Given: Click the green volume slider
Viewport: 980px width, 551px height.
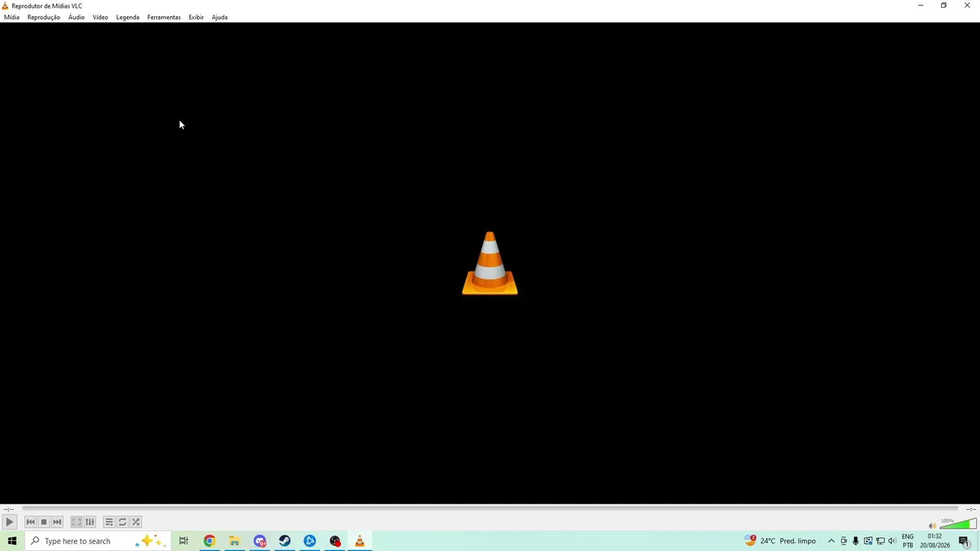Looking at the screenshot, I should 958,525.
